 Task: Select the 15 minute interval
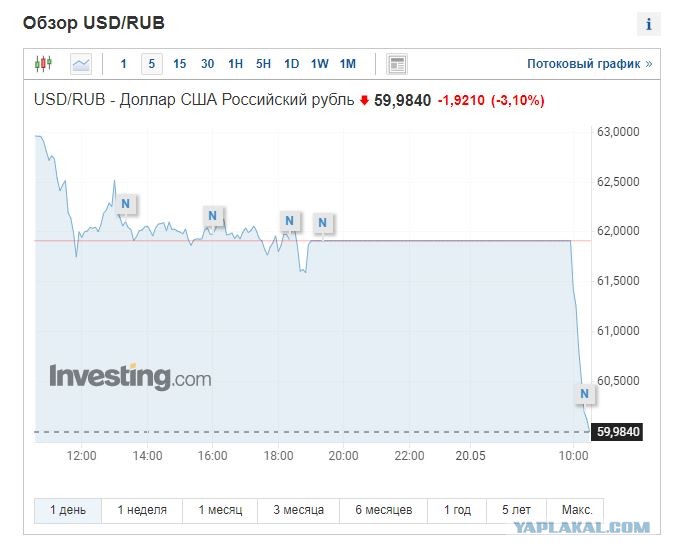tap(179, 64)
